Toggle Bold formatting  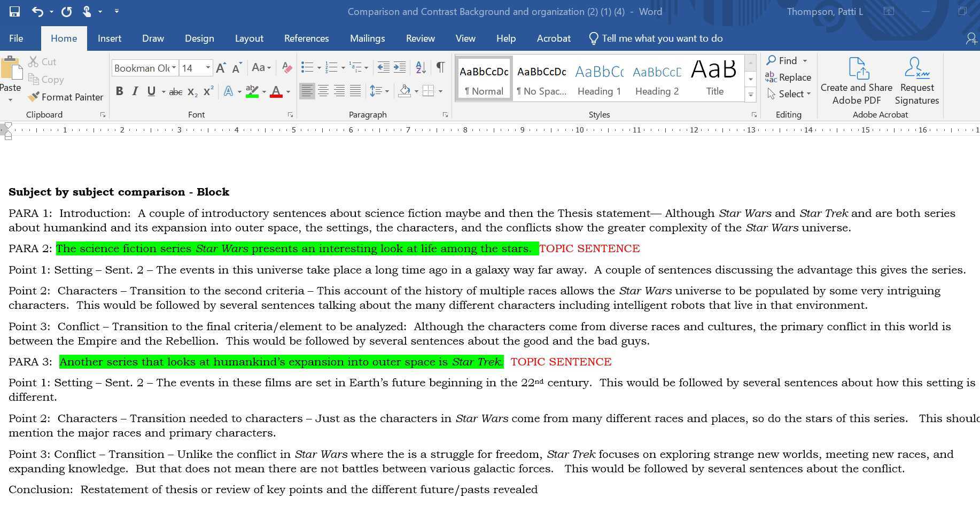[x=120, y=91]
